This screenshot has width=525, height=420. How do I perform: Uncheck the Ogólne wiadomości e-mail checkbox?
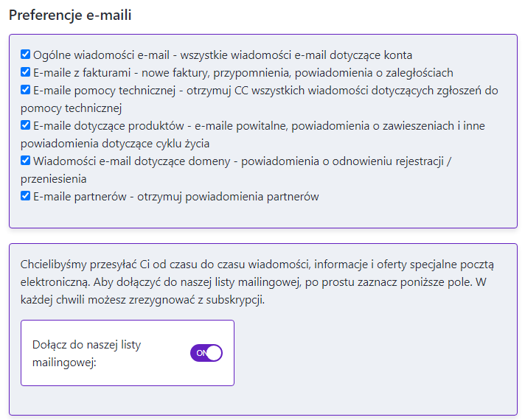click(26, 55)
